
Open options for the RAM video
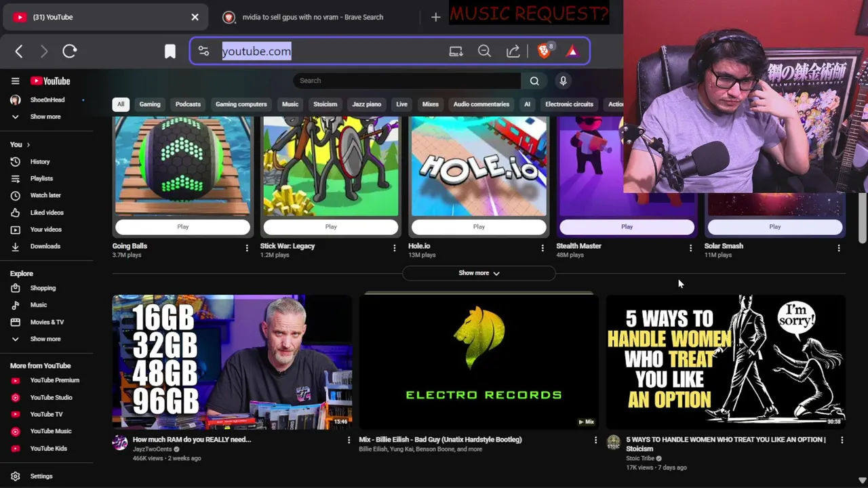pyautogui.click(x=349, y=441)
